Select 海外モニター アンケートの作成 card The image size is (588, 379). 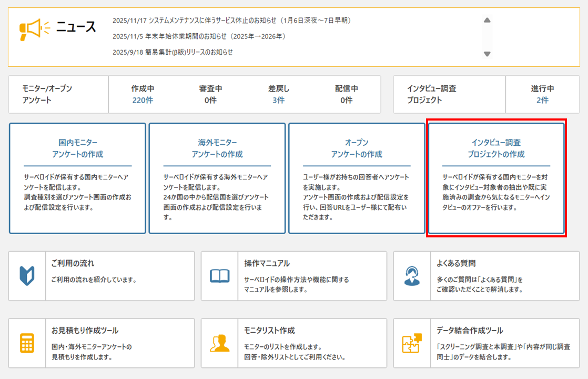pyautogui.click(x=217, y=178)
